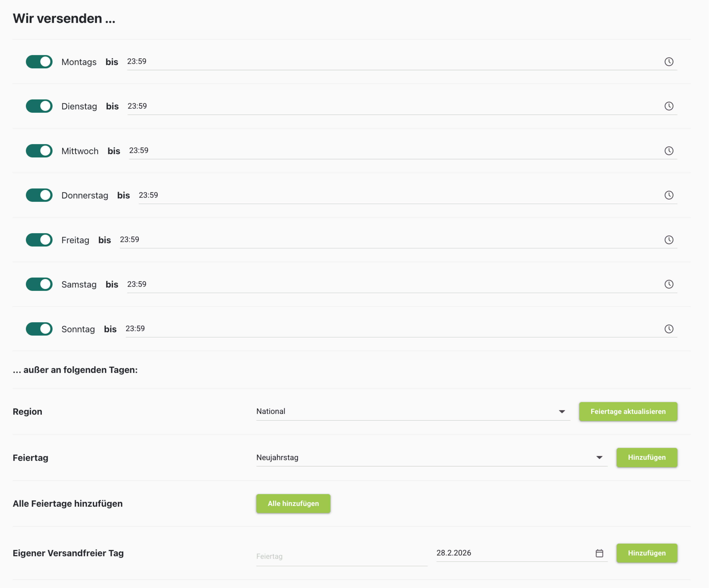Open the time picker clock for Montags
The width and height of the screenshot is (709, 588).
click(668, 62)
